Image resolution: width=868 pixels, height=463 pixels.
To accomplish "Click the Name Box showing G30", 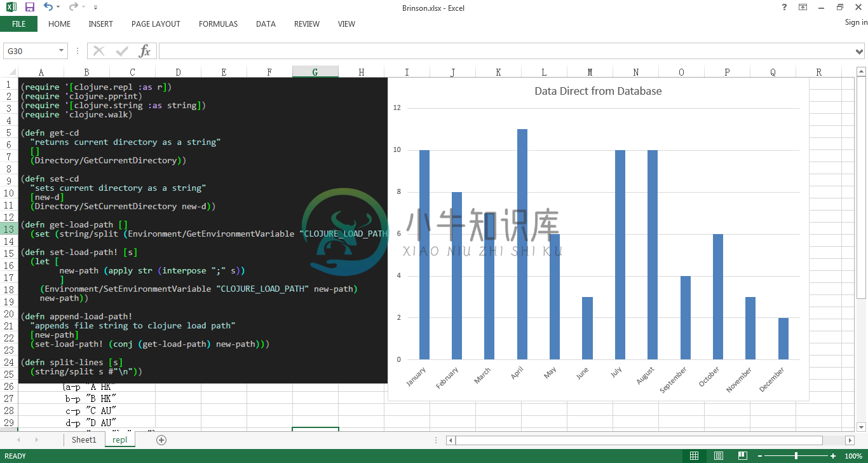I will click(x=31, y=51).
